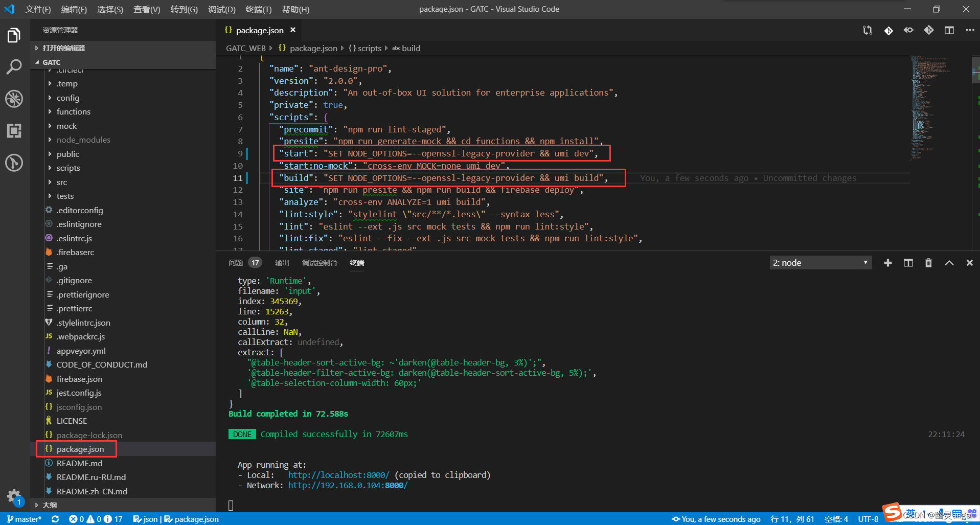Expand the src folder
This screenshot has height=525, width=980.
click(x=123, y=182)
